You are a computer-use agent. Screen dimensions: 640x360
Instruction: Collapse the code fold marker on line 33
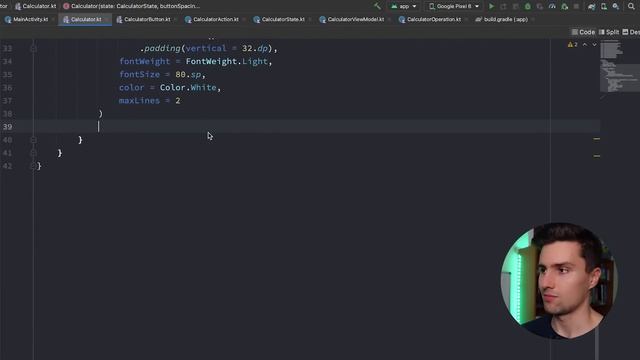[34, 49]
